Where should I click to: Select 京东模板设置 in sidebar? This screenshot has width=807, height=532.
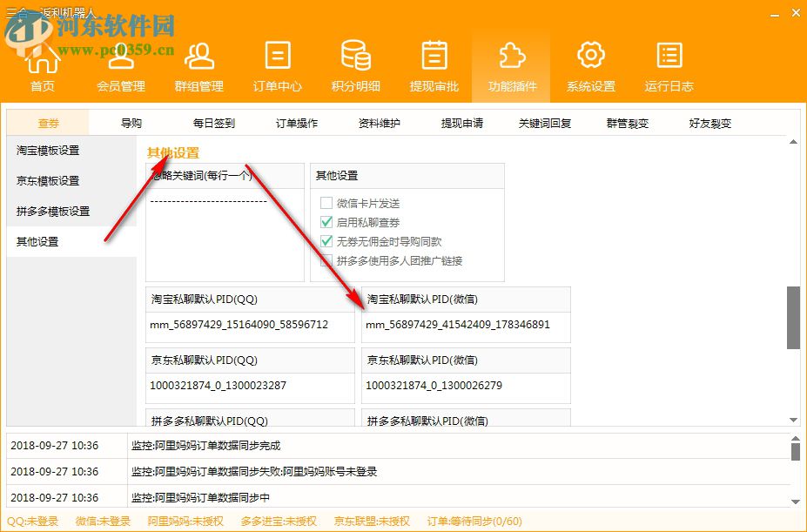click(48, 180)
